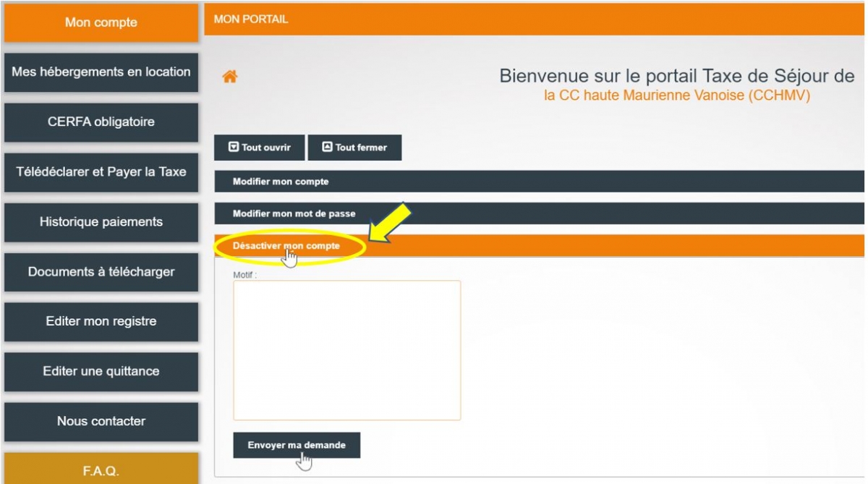
Task: Select Télédéclarer et Payer la Taxe
Action: (x=101, y=172)
